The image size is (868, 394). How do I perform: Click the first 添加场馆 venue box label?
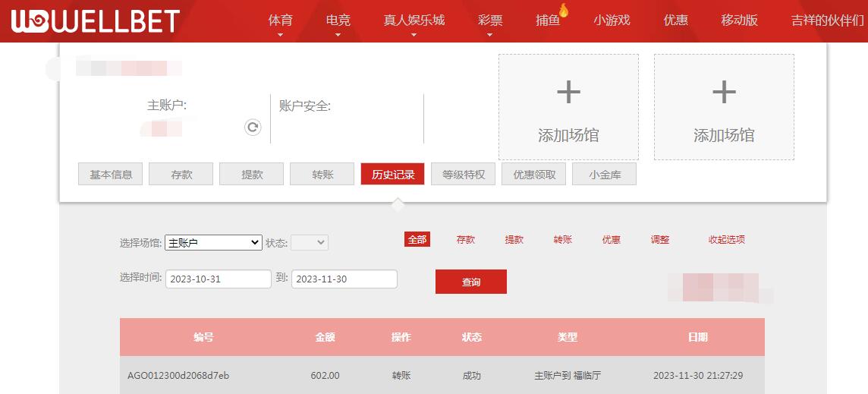(x=568, y=135)
